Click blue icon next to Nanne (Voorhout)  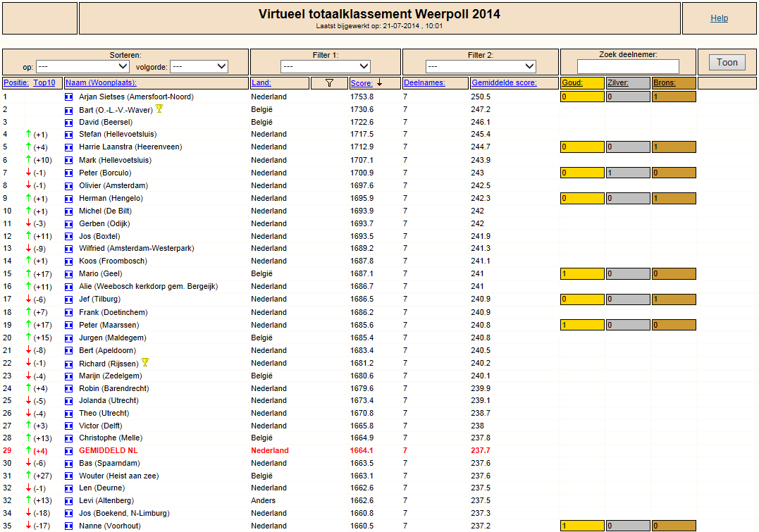[69, 526]
